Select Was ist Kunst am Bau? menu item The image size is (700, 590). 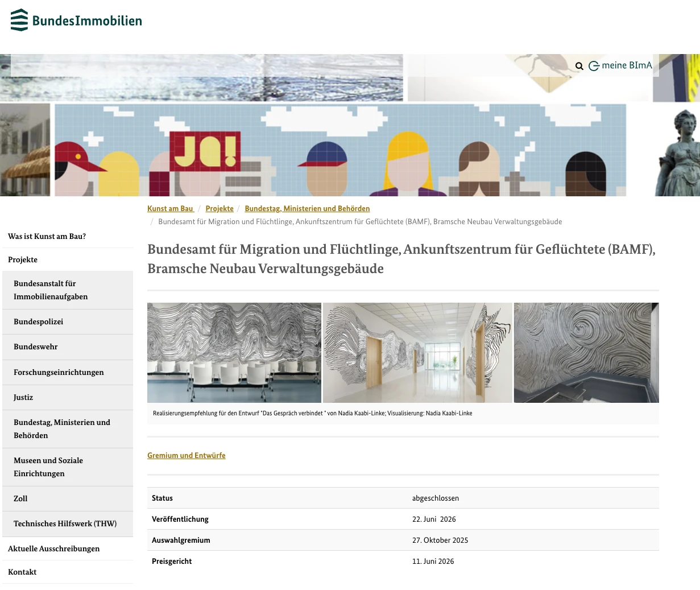[68, 236]
